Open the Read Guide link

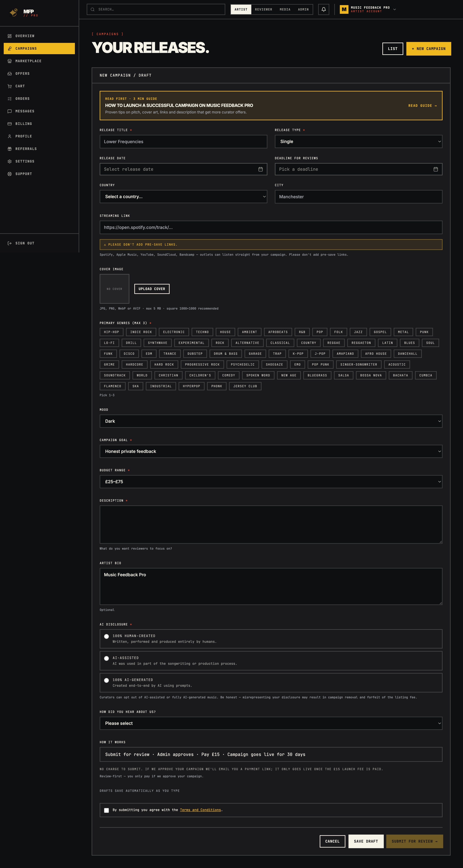[423, 106]
